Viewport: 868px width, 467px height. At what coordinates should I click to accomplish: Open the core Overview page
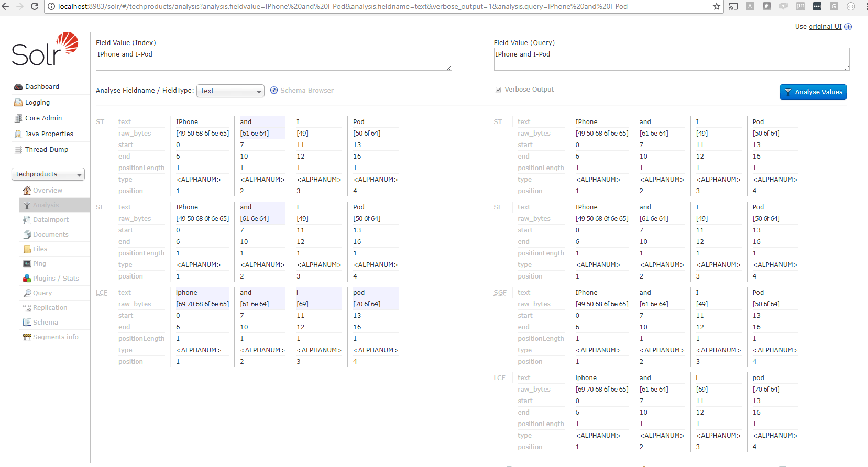click(48, 191)
